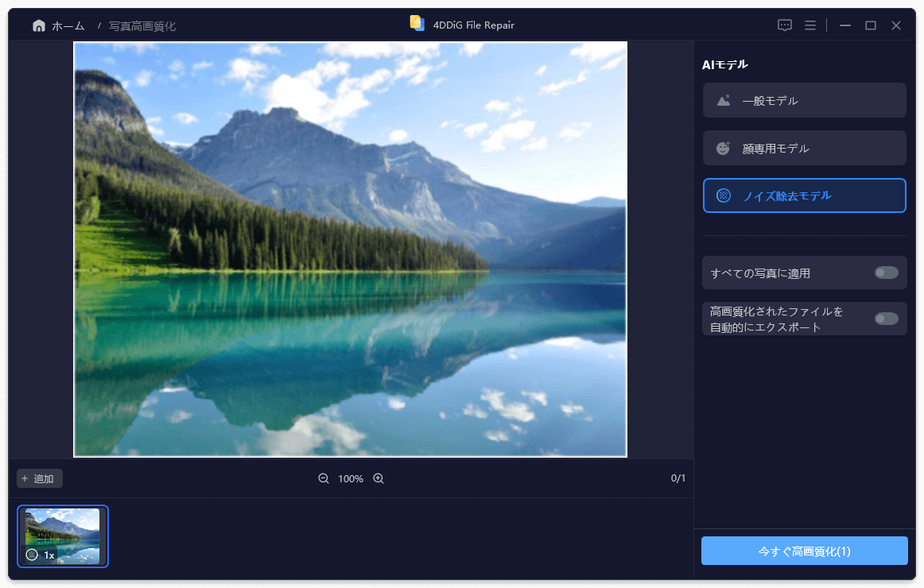
Task: Click the large mountain lake preview image
Action: 350,250
